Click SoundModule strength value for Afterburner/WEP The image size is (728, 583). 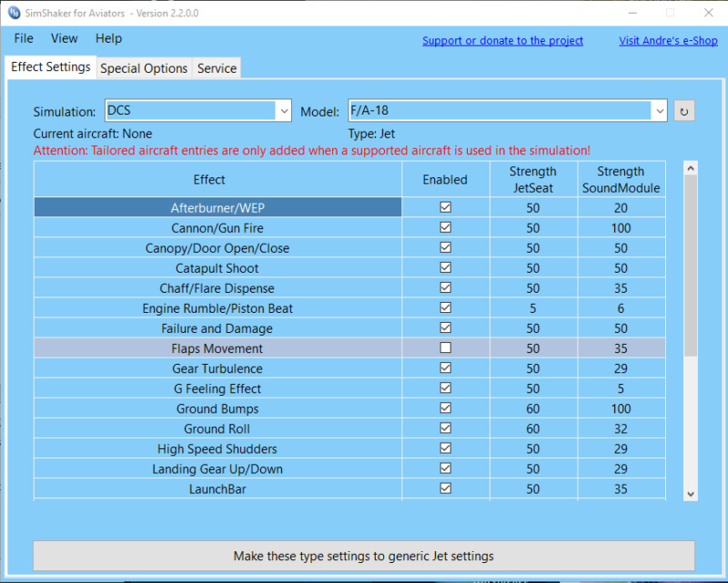pos(621,207)
